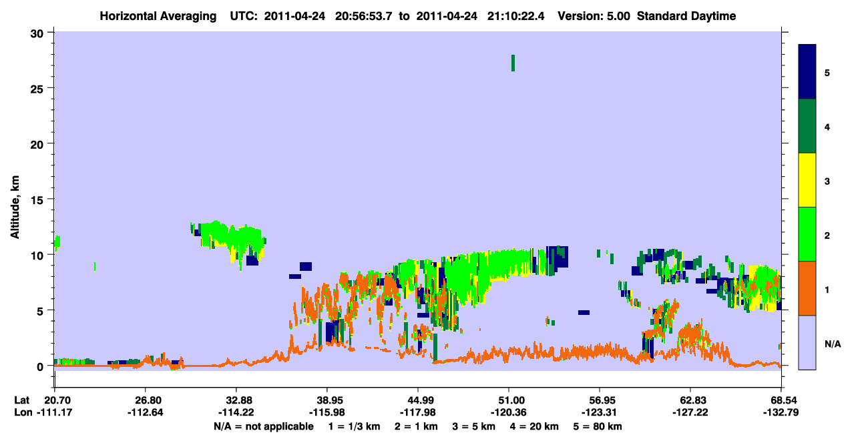Click legend text '5 = 80 km'

point(599,426)
